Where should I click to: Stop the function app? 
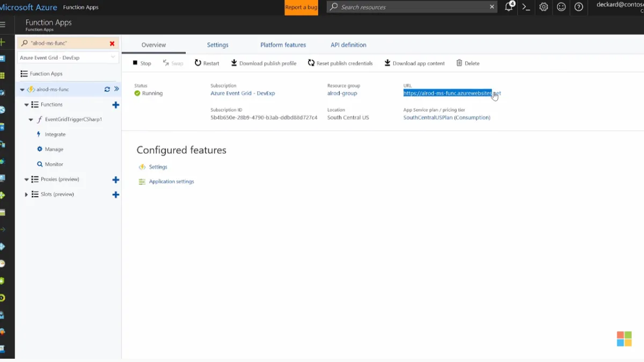(x=142, y=63)
